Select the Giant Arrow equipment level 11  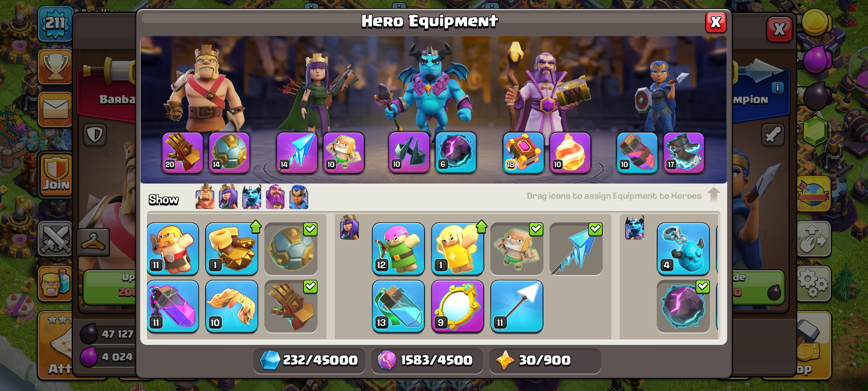coord(517,306)
